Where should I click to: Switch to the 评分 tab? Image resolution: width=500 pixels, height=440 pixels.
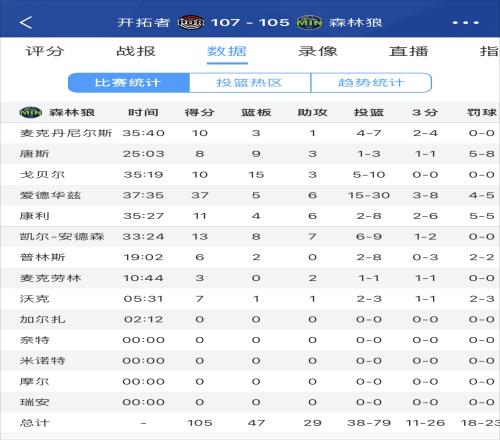(45, 51)
